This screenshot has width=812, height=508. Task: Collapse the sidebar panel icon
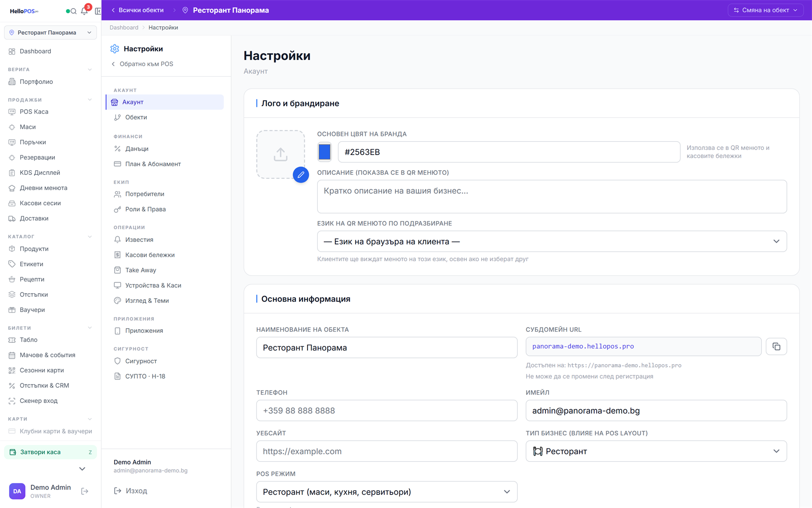(x=98, y=11)
